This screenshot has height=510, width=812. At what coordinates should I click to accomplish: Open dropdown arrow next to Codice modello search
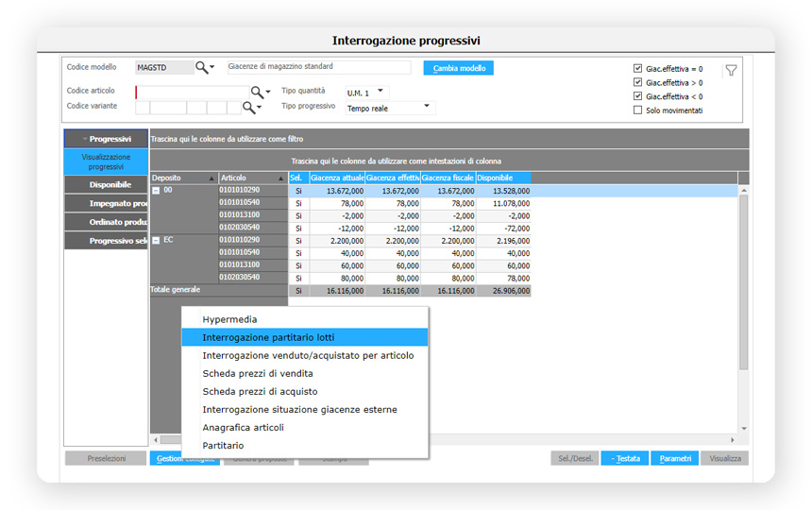tap(212, 67)
